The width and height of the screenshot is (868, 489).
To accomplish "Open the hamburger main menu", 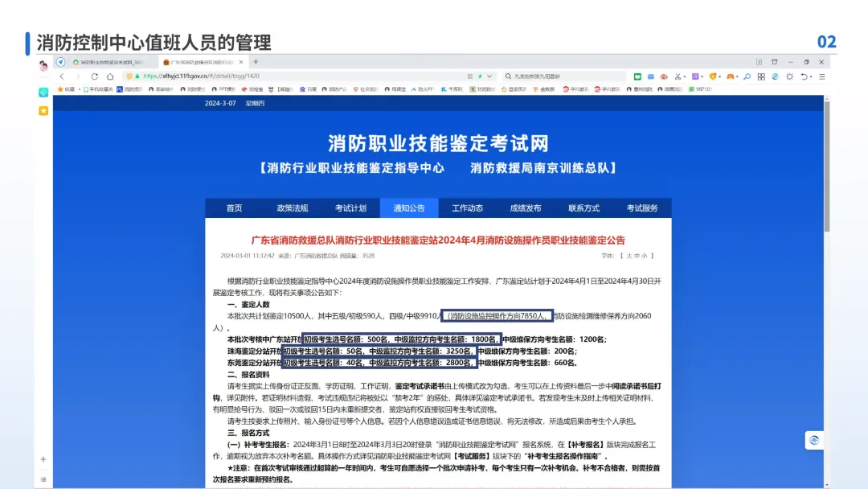I will click(x=822, y=76).
